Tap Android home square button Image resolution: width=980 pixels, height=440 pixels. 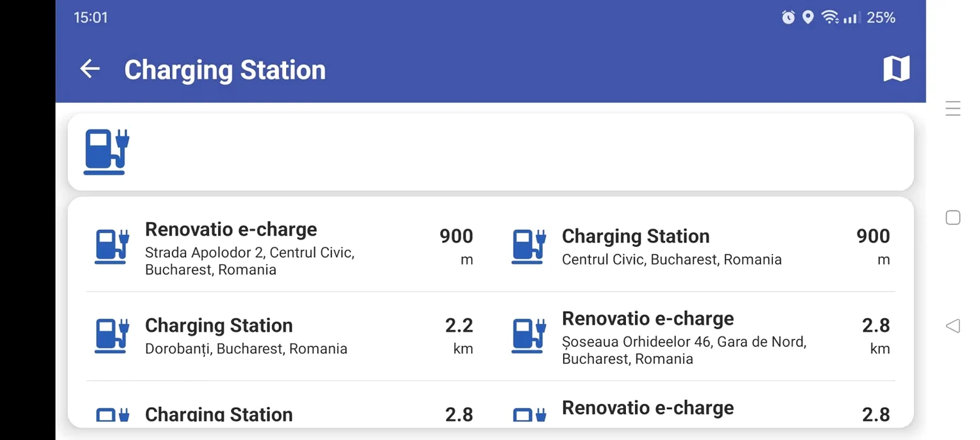tap(953, 217)
